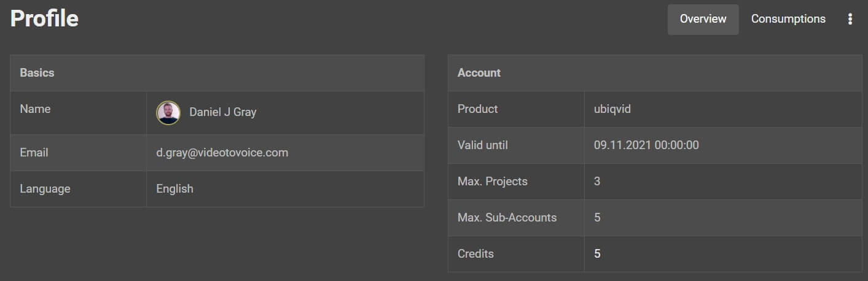Click the name Daniel J Gray
This screenshot has width=868, height=281.
[x=222, y=112]
